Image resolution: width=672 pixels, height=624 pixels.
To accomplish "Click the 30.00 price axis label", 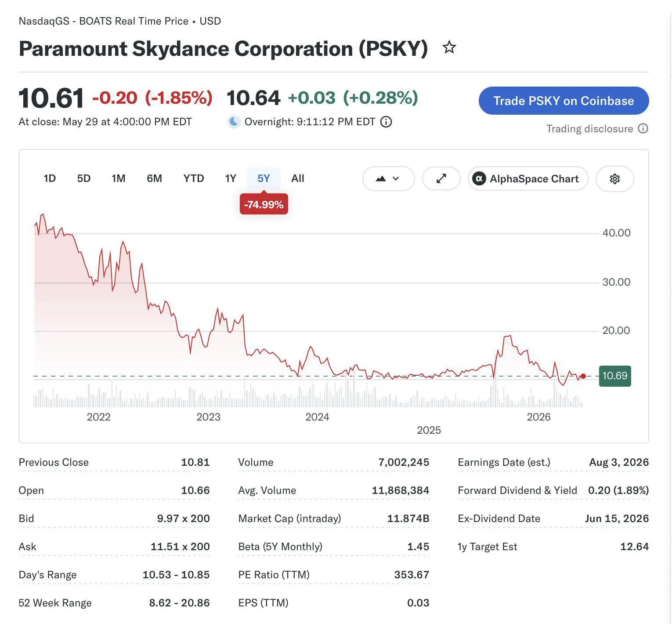I will coord(616,282).
